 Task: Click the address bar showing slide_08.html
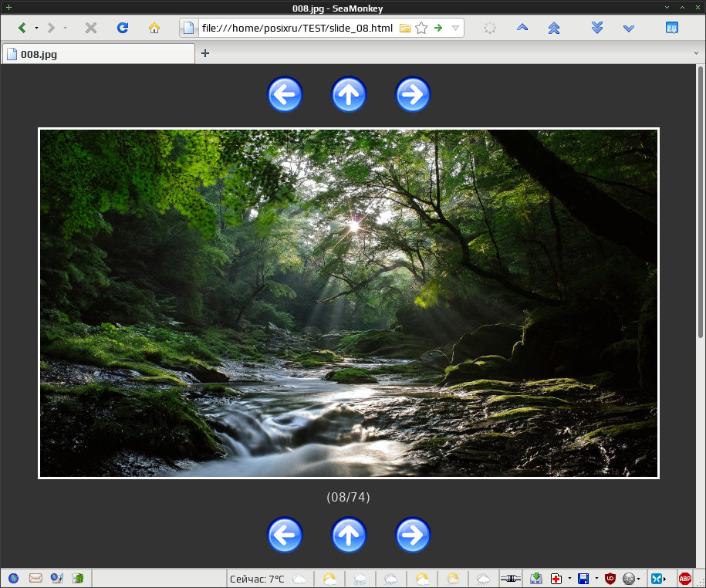click(297, 28)
